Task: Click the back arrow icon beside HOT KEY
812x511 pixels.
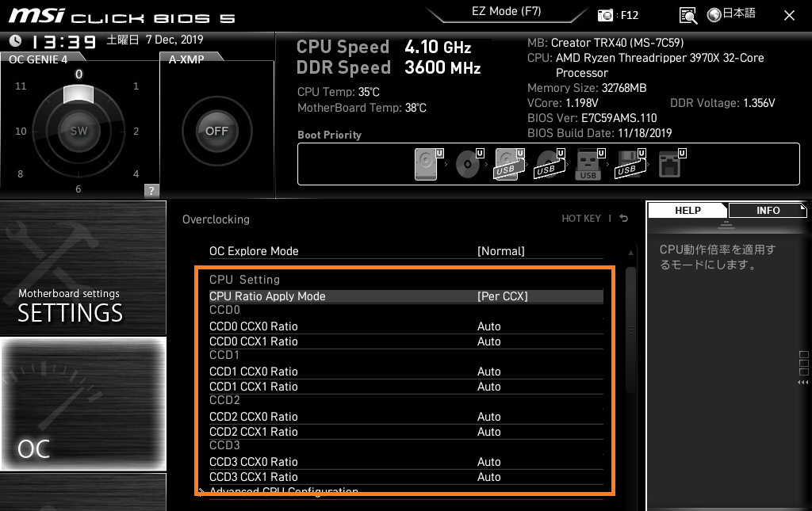Action: click(624, 218)
